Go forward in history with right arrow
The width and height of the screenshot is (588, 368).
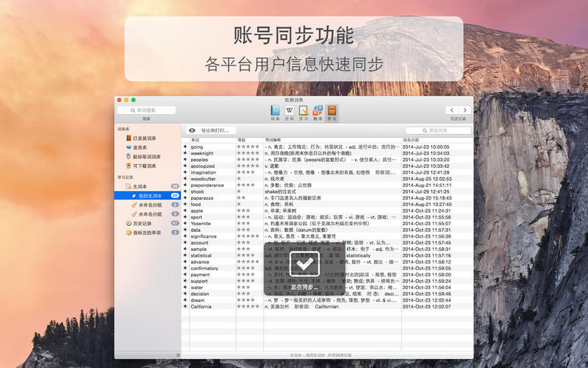(x=465, y=110)
